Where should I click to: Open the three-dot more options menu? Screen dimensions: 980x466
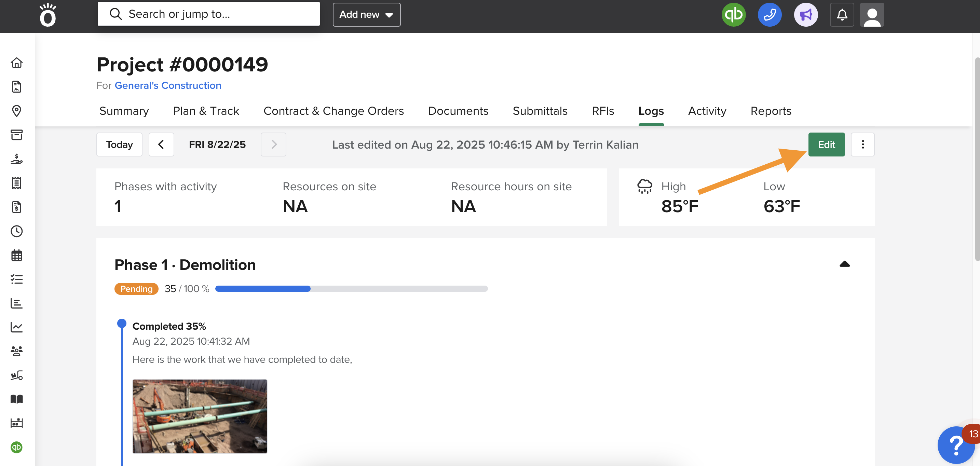[862, 145]
